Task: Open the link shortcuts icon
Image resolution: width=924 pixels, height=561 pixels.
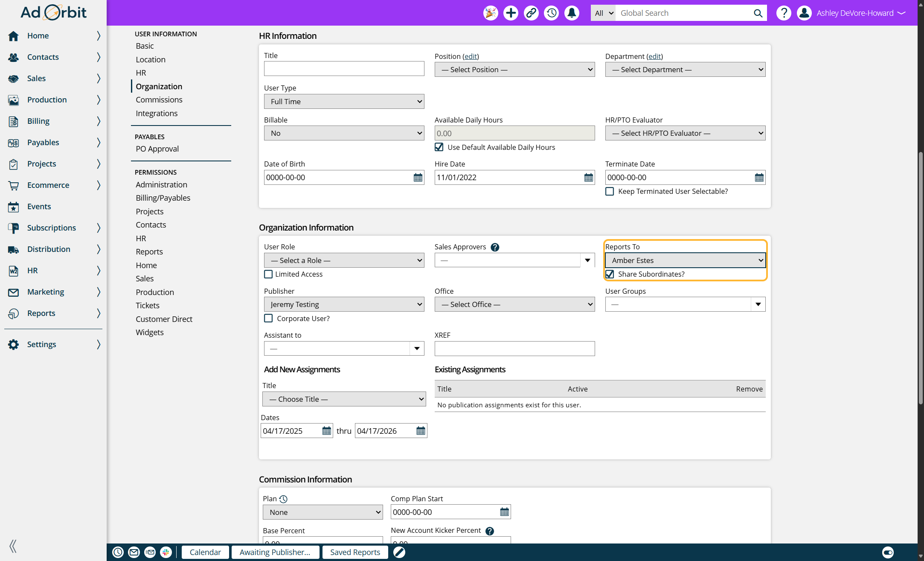Action: 531,13
